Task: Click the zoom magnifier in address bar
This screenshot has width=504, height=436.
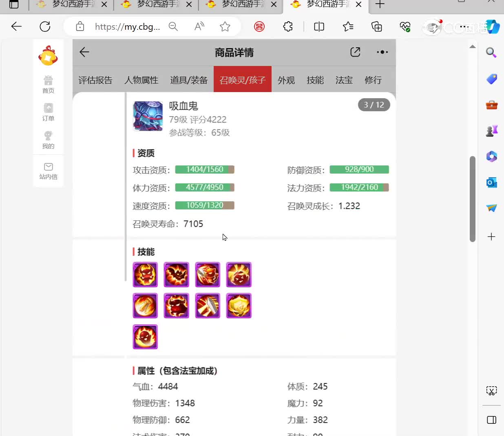Action: tap(173, 26)
